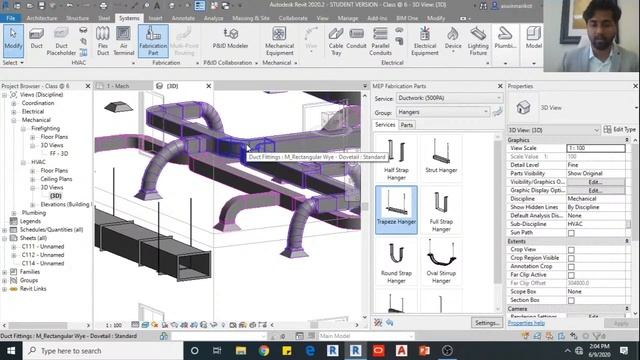Image resolution: width=640 pixels, height=360 pixels.
Task: Enable the Section Box checkbox
Action: (x=571, y=300)
